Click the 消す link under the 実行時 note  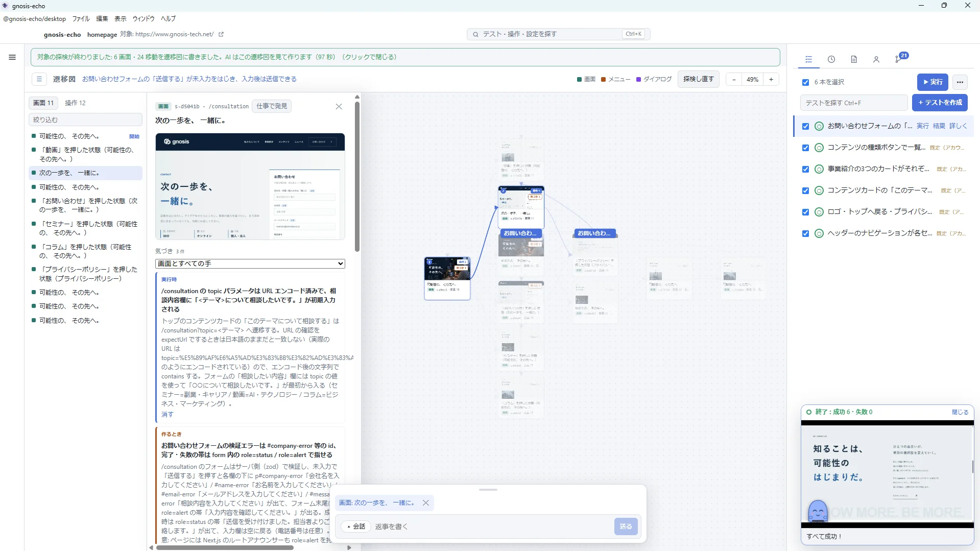click(167, 415)
